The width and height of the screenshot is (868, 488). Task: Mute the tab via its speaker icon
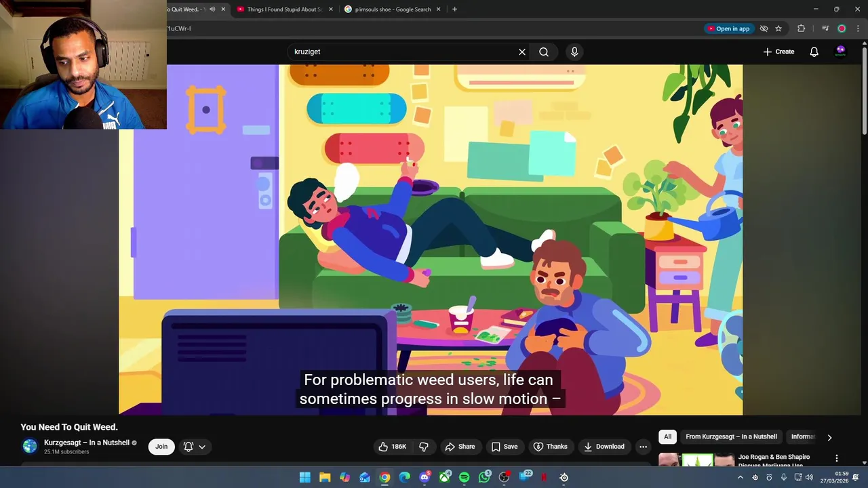[x=212, y=9]
